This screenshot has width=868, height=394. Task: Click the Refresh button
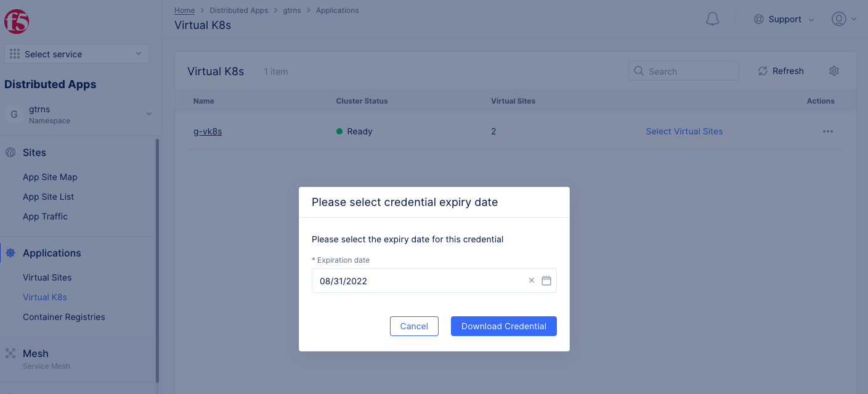coord(781,71)
